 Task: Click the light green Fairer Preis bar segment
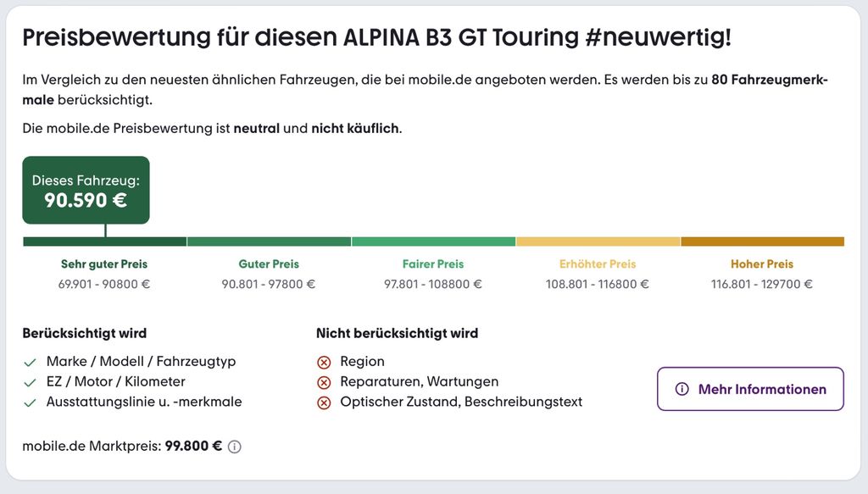433,241
